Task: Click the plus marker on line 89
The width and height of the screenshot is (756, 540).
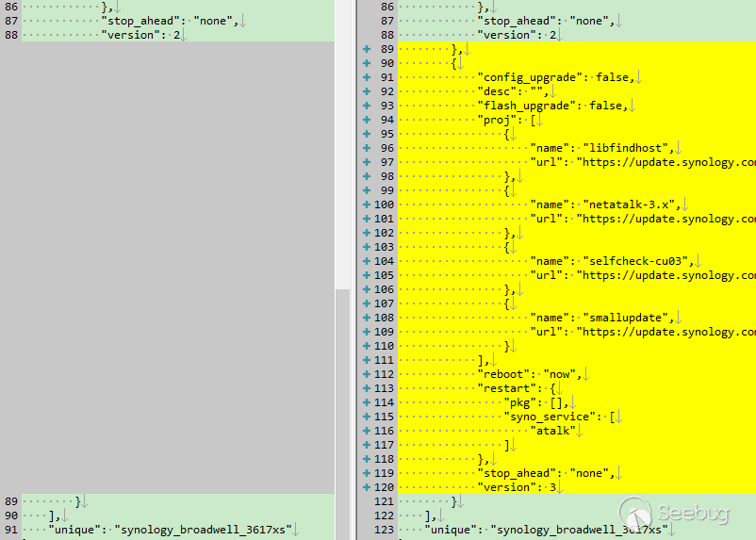Action: tap(366, 49)
